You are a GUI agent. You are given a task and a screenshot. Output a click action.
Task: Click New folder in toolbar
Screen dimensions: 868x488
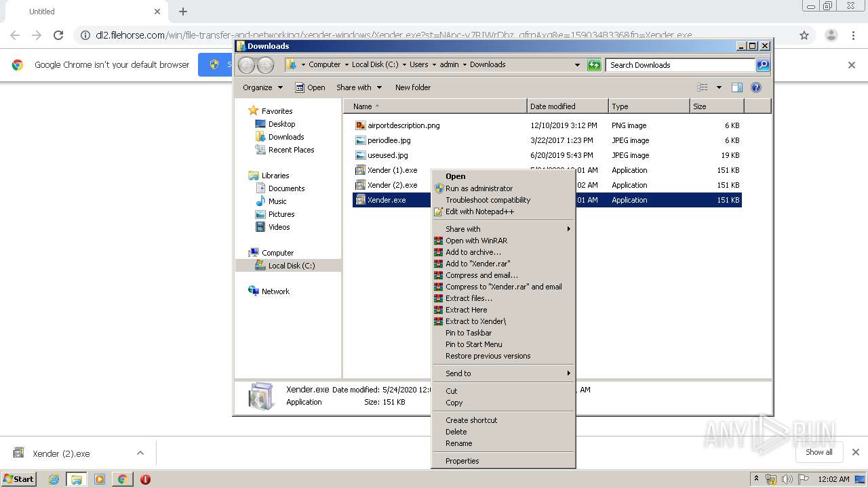click(x=413, y=87)
